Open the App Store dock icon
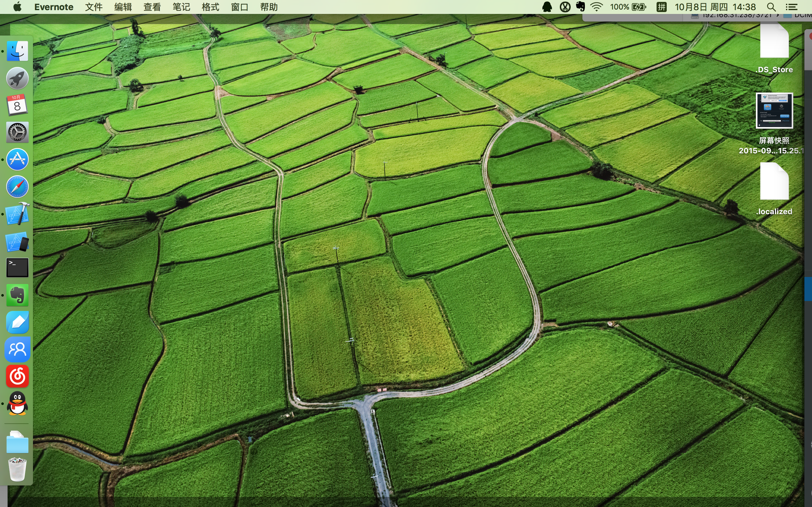This screenshot has height=507, width=812. click(x=17, y=159)
